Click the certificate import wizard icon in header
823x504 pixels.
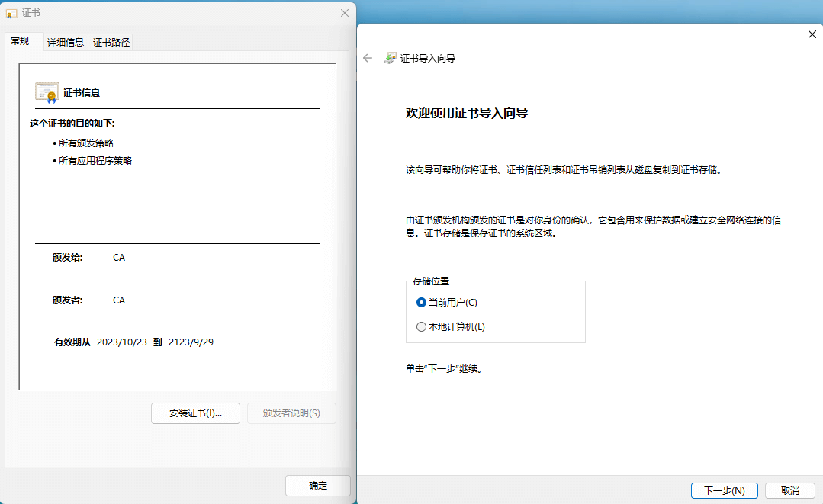tap(391, 57)
